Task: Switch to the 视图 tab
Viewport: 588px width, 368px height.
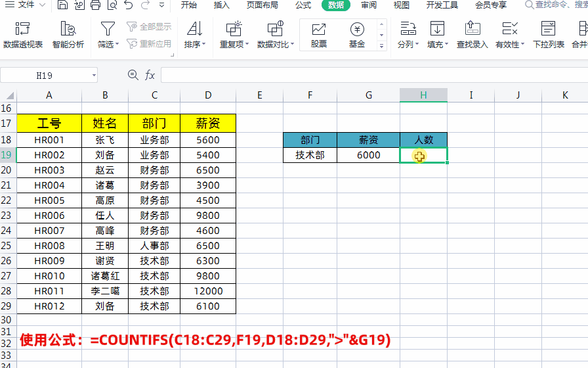Action: point(401,5)
